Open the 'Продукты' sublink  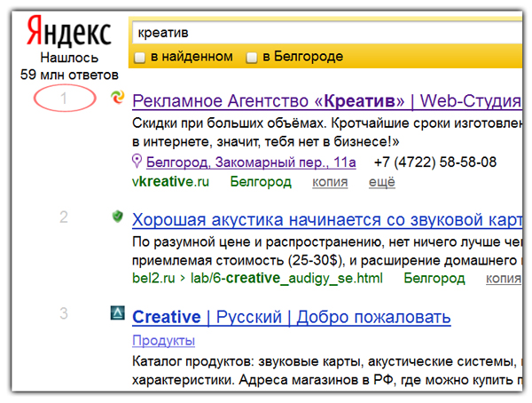pyautogui.click(x=163, y=340)
